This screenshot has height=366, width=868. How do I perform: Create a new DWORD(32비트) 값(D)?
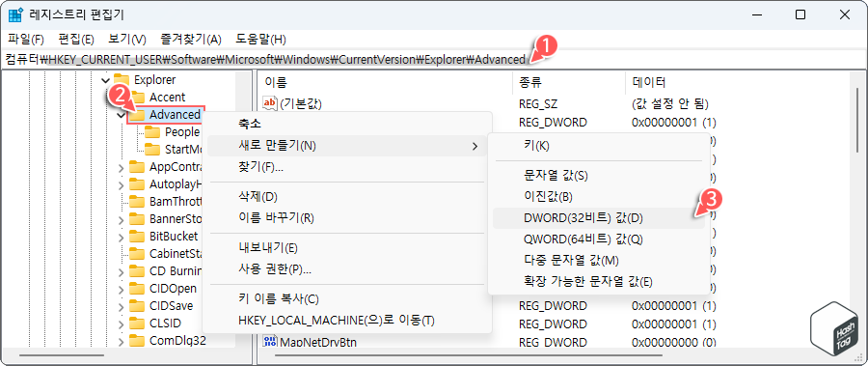598,218
